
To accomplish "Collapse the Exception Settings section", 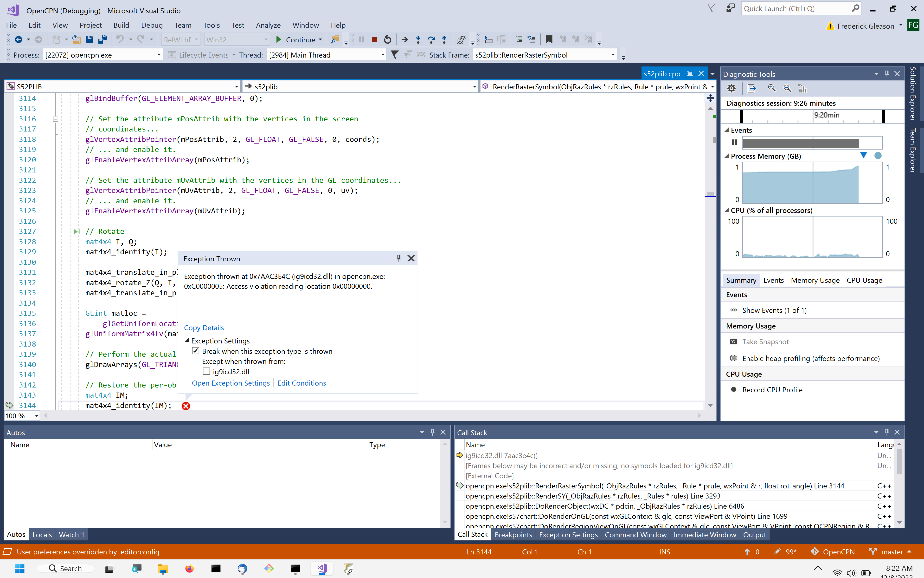I will pos(187,341).
